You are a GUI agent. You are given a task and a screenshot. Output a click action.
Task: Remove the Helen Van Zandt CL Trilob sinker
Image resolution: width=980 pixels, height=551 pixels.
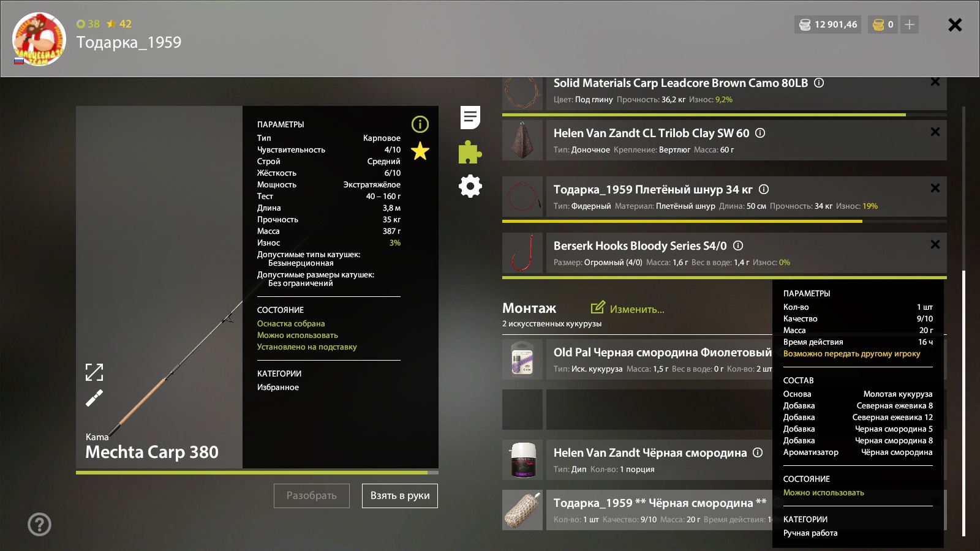[935, 132]
